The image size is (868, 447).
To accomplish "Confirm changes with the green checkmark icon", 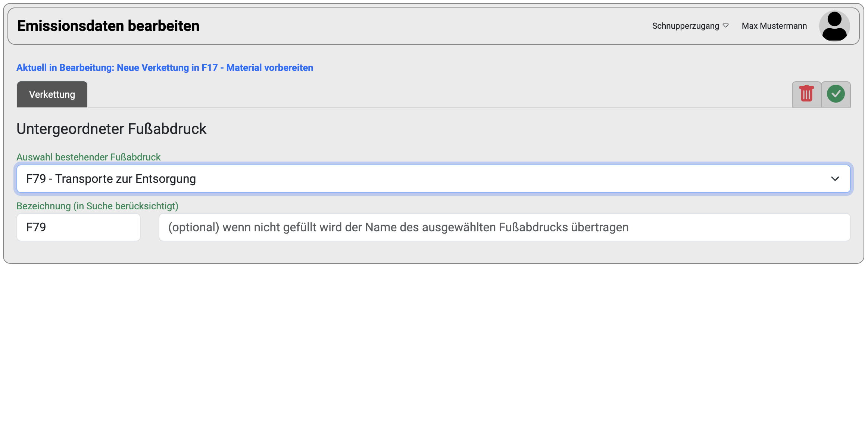I will (x=836, y=94).
